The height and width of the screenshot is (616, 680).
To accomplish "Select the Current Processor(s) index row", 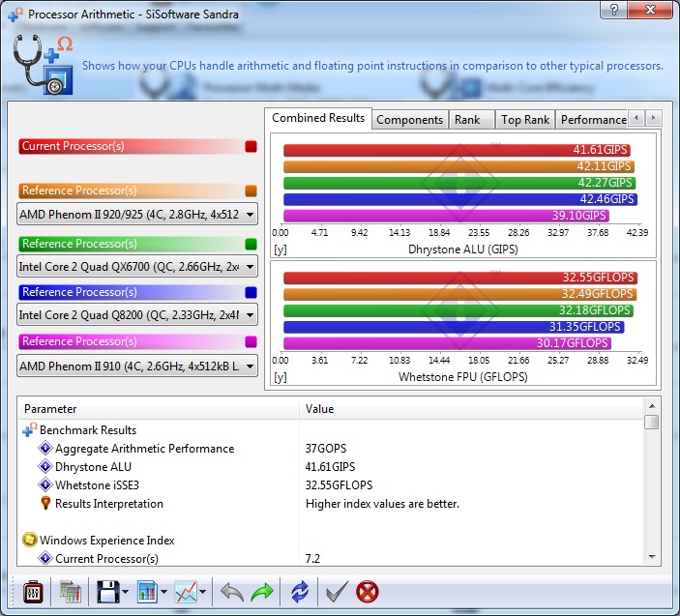I will click(x=332, y=557).
